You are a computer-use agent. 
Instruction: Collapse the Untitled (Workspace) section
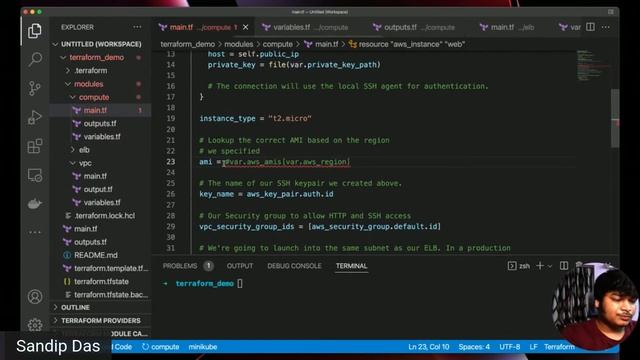point(101,44)
